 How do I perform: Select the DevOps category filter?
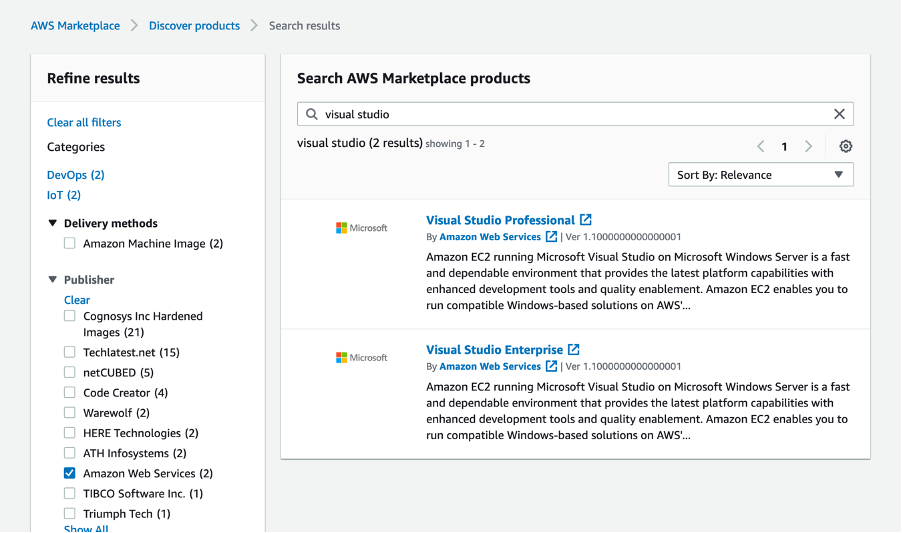(76, 175)
